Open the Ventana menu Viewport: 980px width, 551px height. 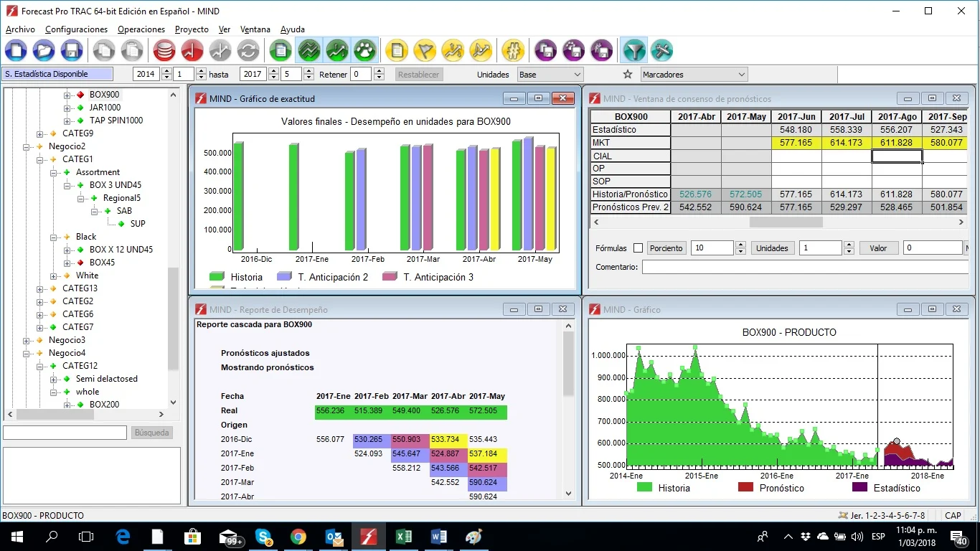pyautogui.click(x=255, y=29)
